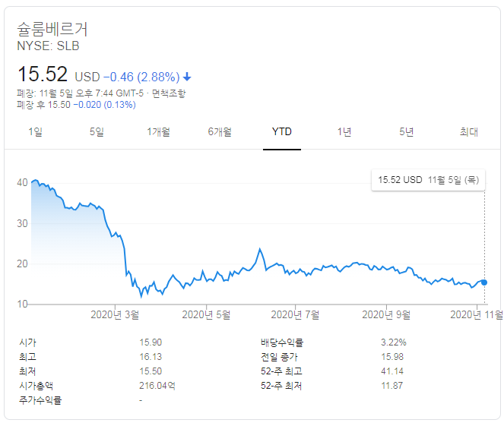Click the 슐룸베르거 company name
This screenshot has height=426, width=504.
52,29
